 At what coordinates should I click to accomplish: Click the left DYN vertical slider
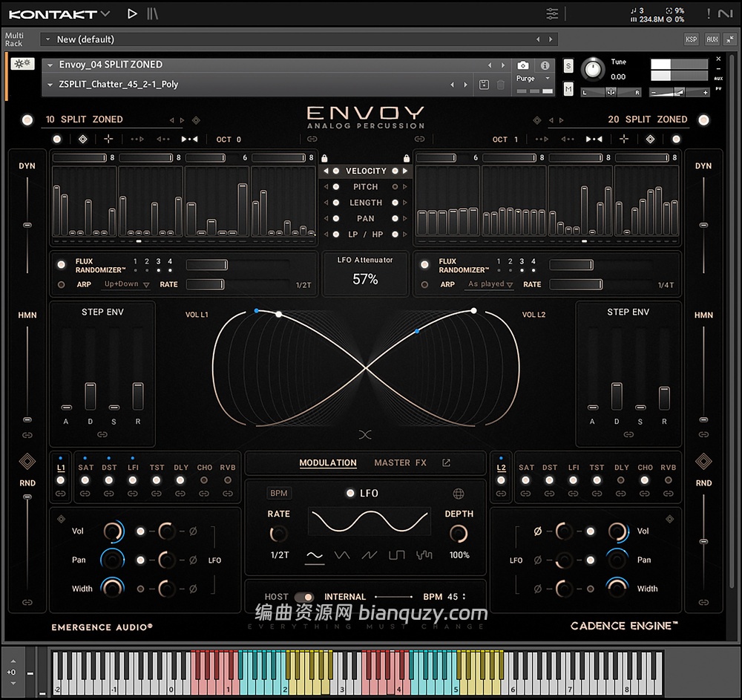[x=27, y=225]
